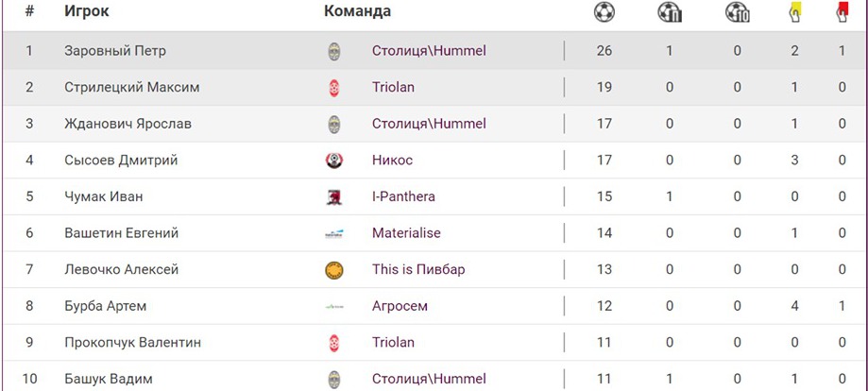Screen dimensions: 868x391
Task: Open the I-Panthera team link
Action: [403, 197]
